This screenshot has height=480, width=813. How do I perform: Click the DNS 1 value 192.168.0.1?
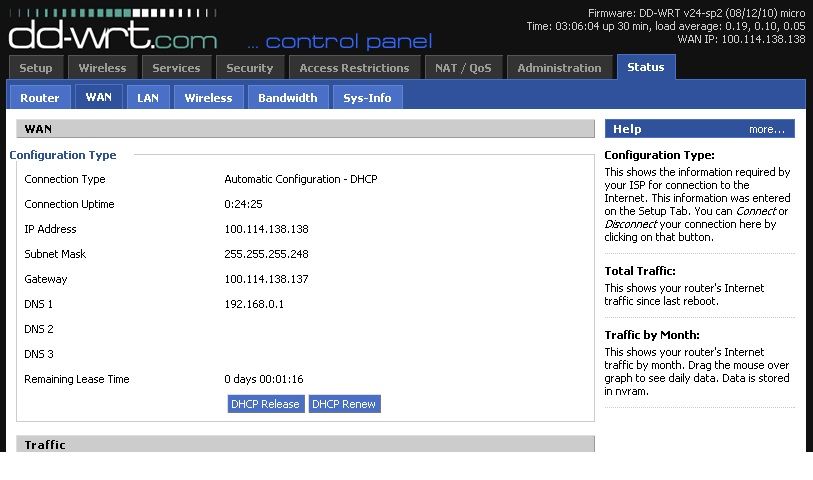point(254,304)
